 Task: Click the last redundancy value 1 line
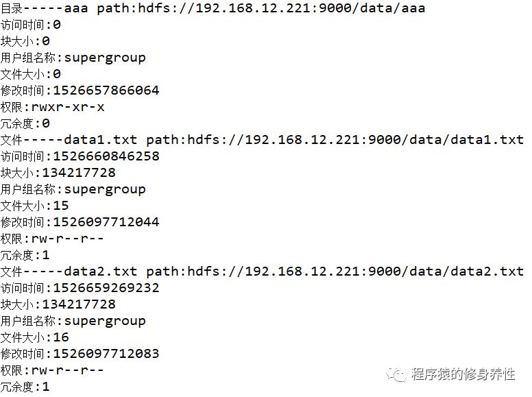coord(25,387)
